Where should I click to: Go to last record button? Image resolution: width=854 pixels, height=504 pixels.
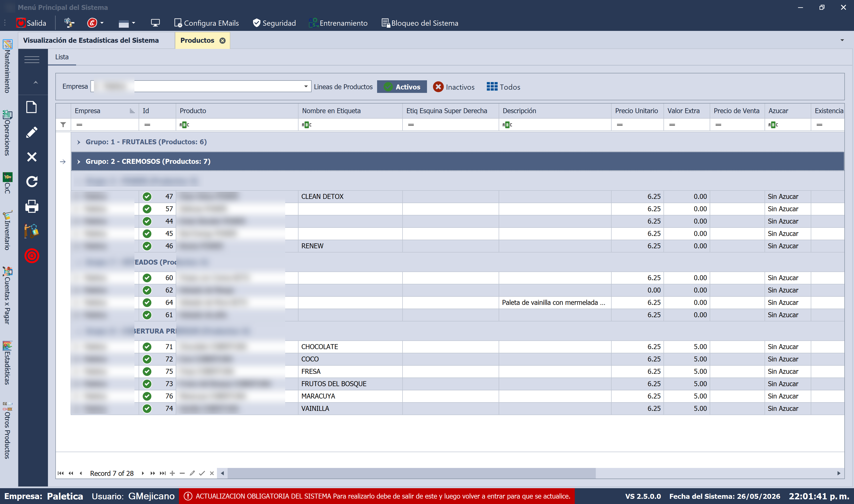click(x=163, y=473)
